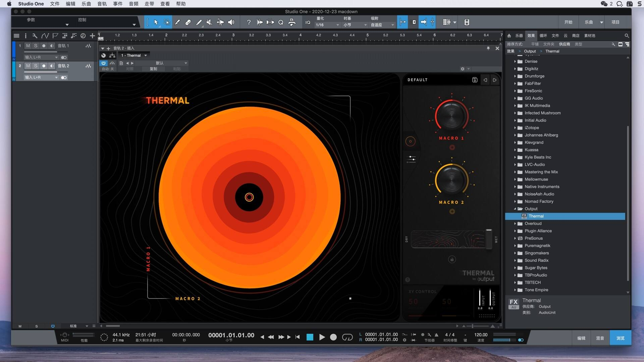Switch to the 乐器 browser tab
This screenshot has height=362, width=644.
519,36
